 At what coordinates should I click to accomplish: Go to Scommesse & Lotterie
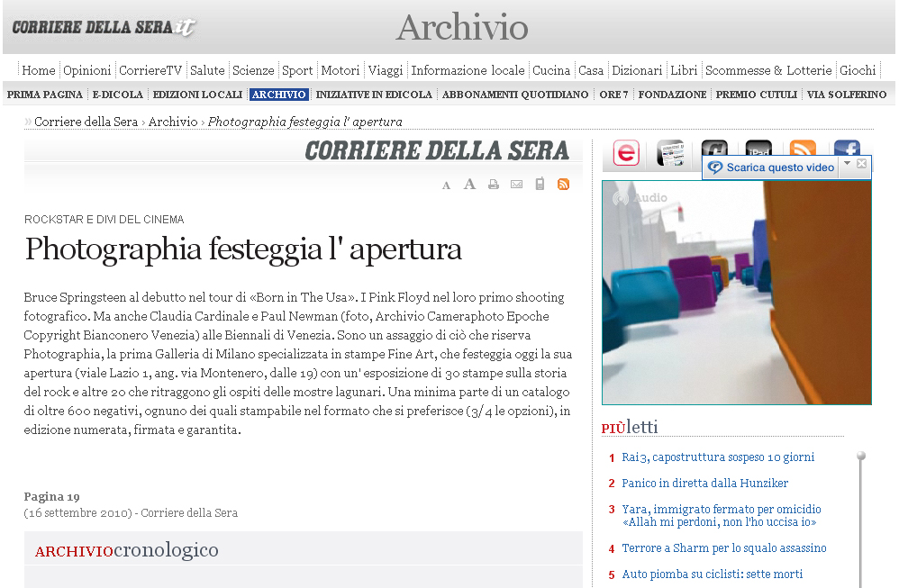tap(768, 70)
